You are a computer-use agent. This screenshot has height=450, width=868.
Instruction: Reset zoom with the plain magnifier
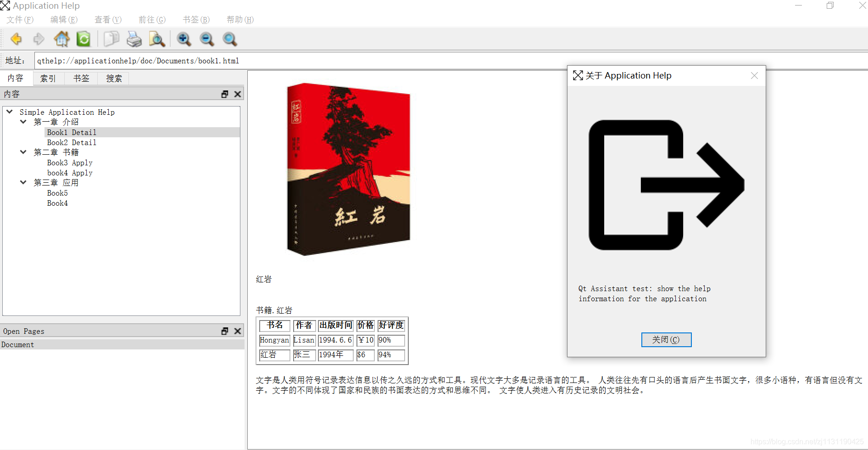230,39
